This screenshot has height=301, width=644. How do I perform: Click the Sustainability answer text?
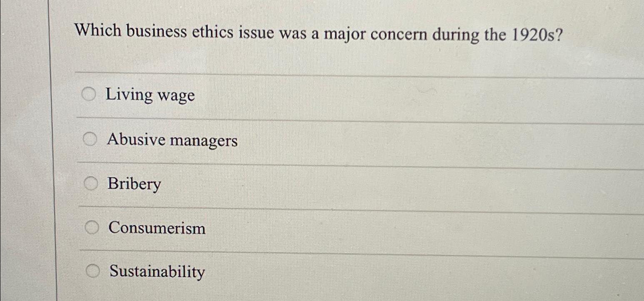coord(156,271)
